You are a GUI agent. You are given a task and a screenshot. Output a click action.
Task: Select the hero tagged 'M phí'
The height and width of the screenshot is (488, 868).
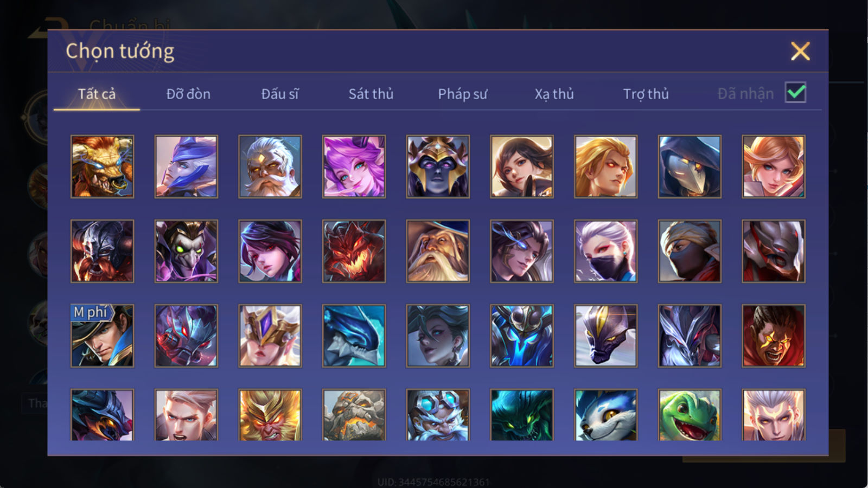click(102, 336)
